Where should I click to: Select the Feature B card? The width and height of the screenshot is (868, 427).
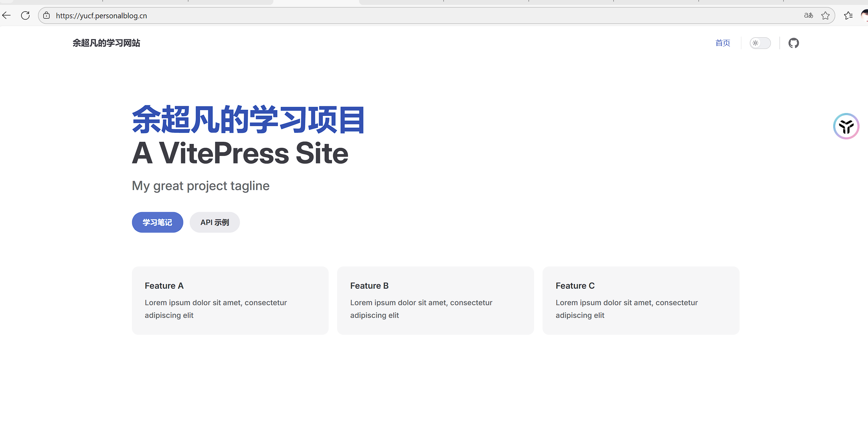(x=435, y=300)
